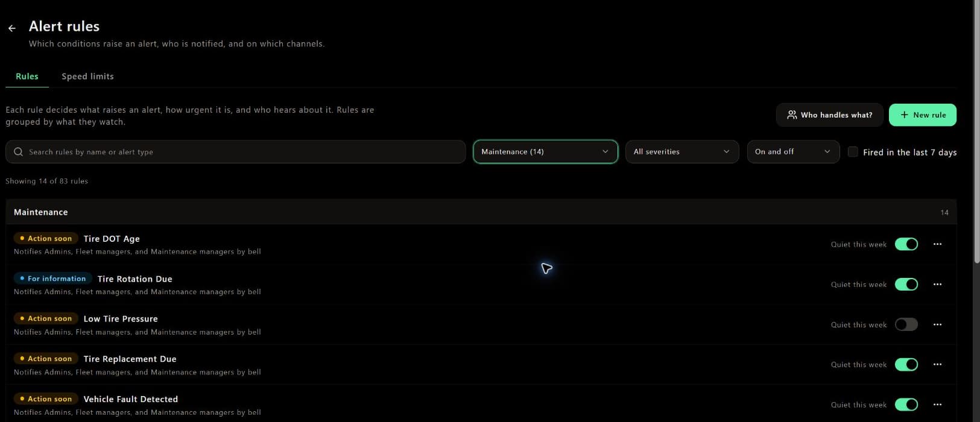The image size is (980, 422).
Task: Turn off the Tire DOT Age rule
Action: coord(906,244)
